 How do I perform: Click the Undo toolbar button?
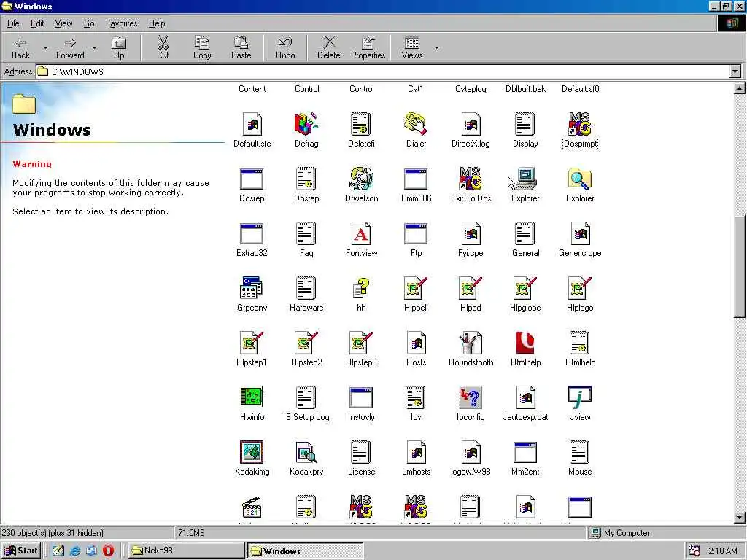pos(285,48)
